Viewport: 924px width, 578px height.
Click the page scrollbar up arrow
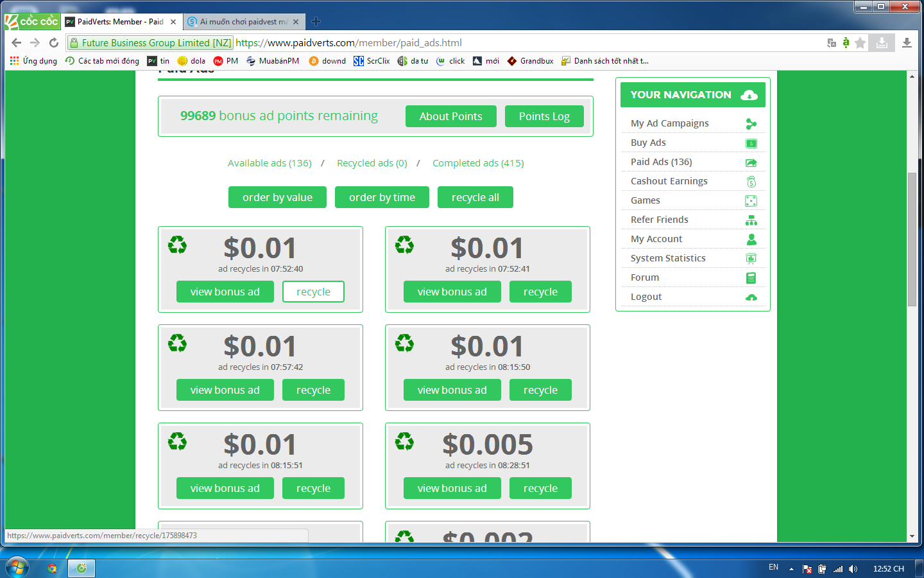(x=912, y=76)
